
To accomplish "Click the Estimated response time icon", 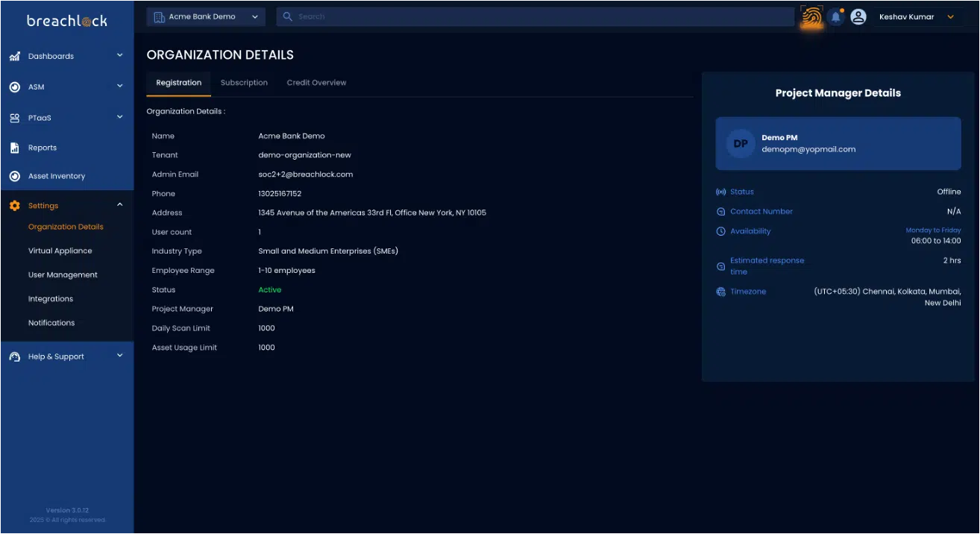I will (x=720, y=266).
